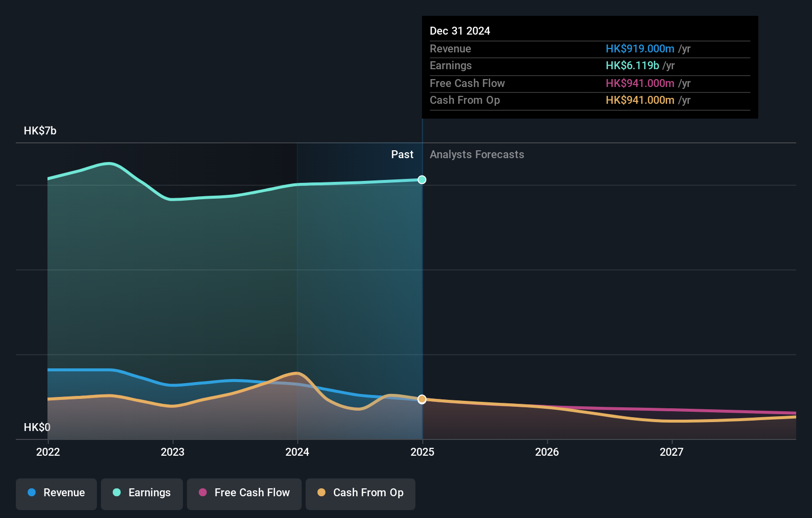Click the Free Cash Flow HK$941.000m value
The image size is (812, 518).
pyautogui.click(x=640, y=83)
